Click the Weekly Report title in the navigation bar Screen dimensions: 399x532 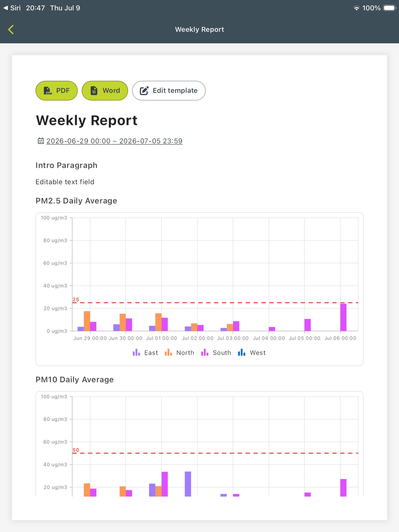pyautogui.click(x=199, y=29)
